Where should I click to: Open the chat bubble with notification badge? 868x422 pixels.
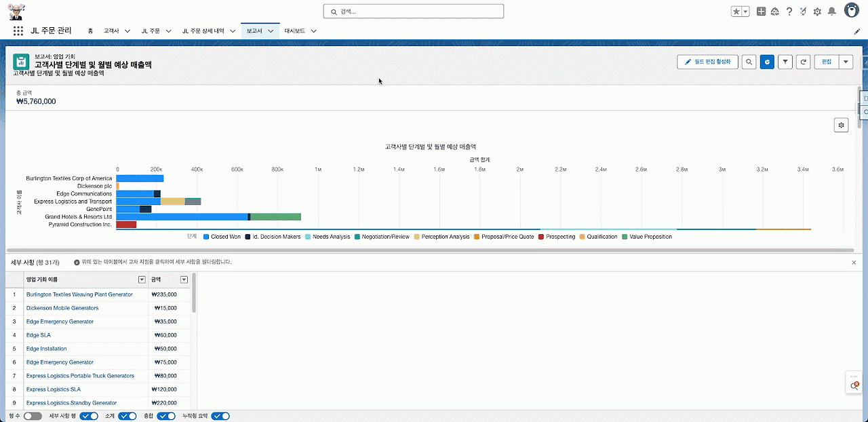click(855, 386)
